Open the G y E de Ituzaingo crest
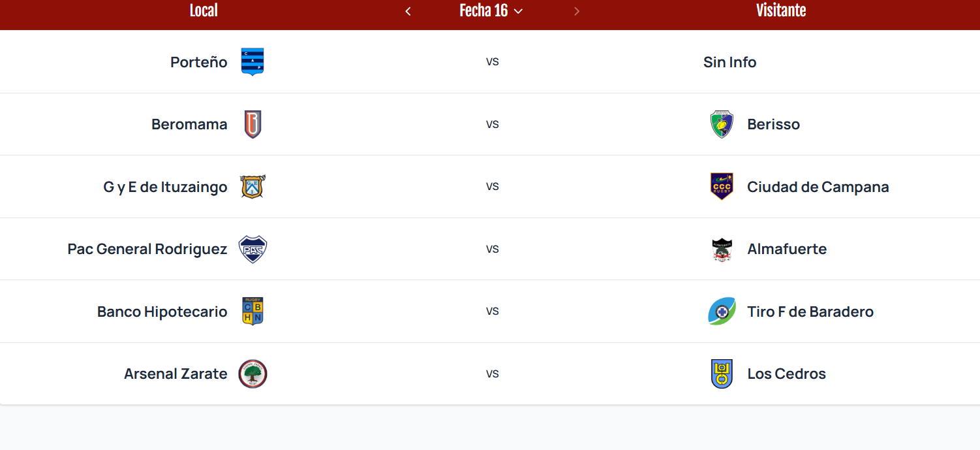Image resolution: width=980 pixels, height=450 pixels. coord(253,187)
